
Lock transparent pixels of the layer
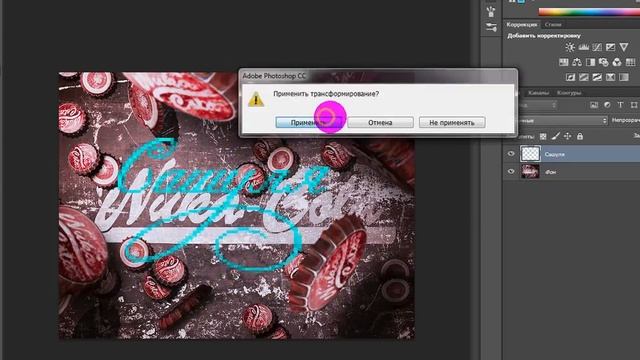[543, 136]
